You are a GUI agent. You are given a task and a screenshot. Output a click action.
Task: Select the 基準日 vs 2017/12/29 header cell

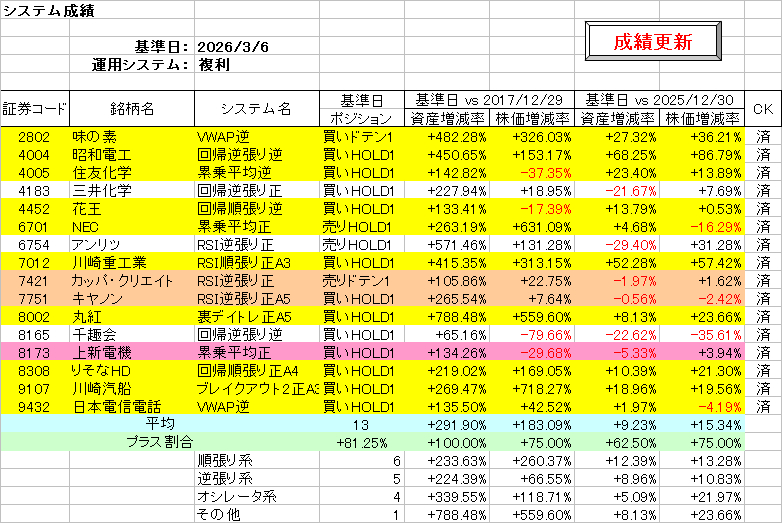pos(489,100)
